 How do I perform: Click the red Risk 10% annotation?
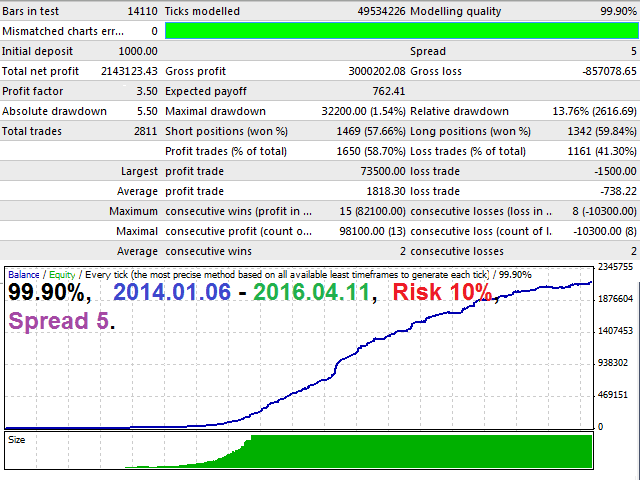(441, 293)
